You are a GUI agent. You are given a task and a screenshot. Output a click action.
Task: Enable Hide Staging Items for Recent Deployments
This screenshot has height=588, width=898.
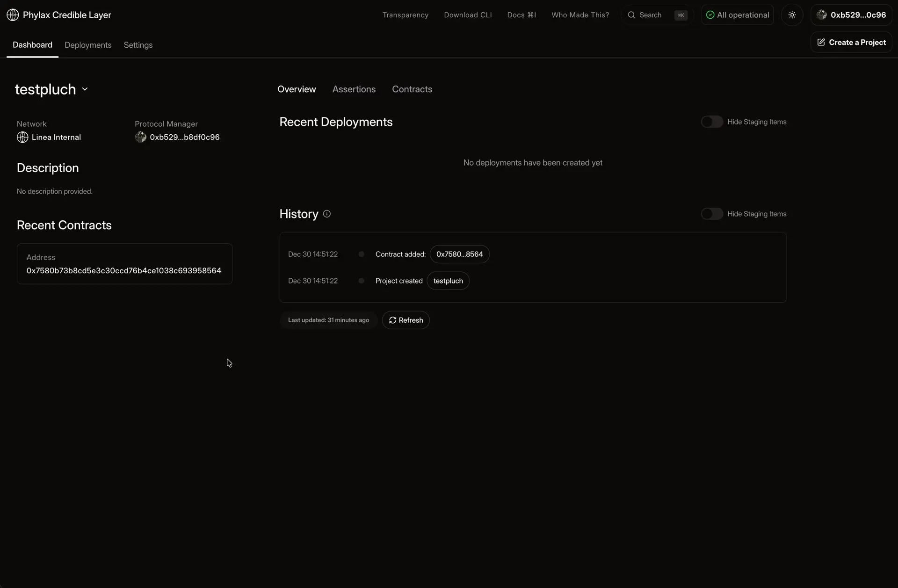[x=712, y=122]
